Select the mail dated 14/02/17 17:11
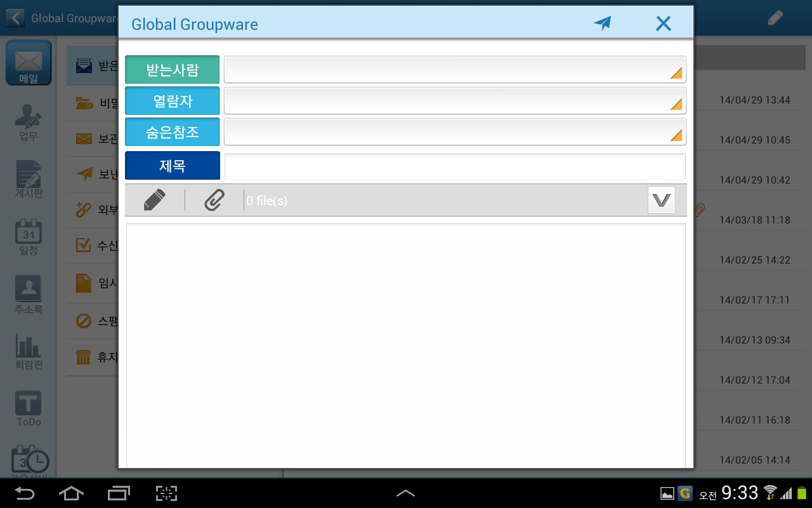The width and height of the screenshot is (812, 508). coord(754,300)
